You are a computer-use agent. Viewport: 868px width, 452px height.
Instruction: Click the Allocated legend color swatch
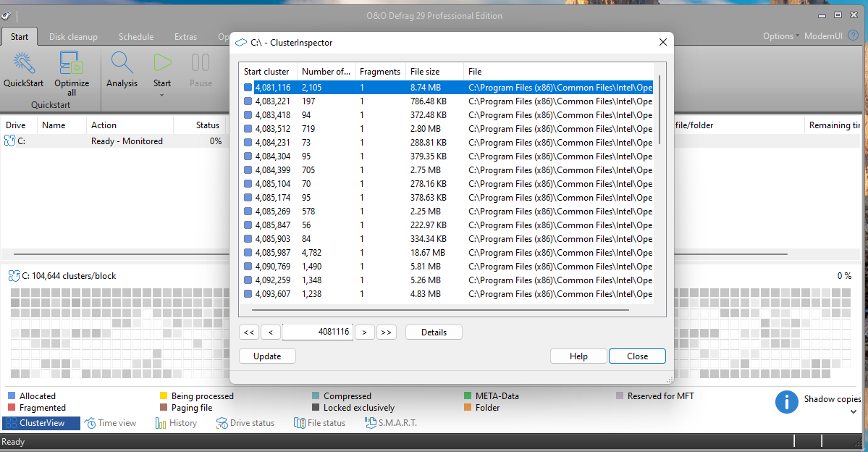pos(12,395)
